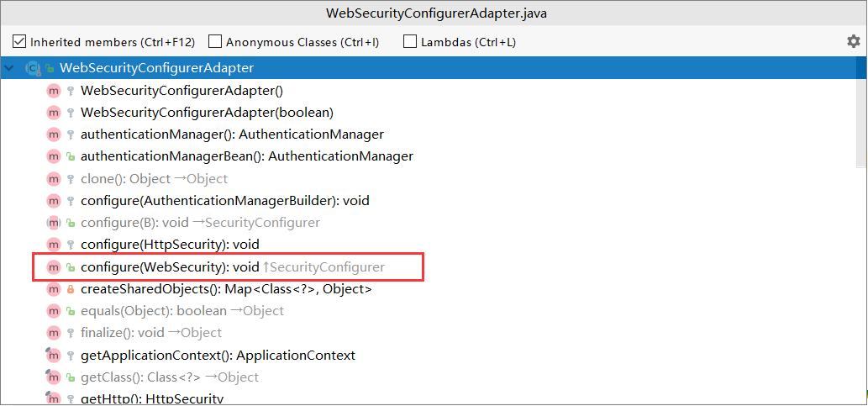Click the lock icon next to createSharedObjects()

(x=71, y=289)
